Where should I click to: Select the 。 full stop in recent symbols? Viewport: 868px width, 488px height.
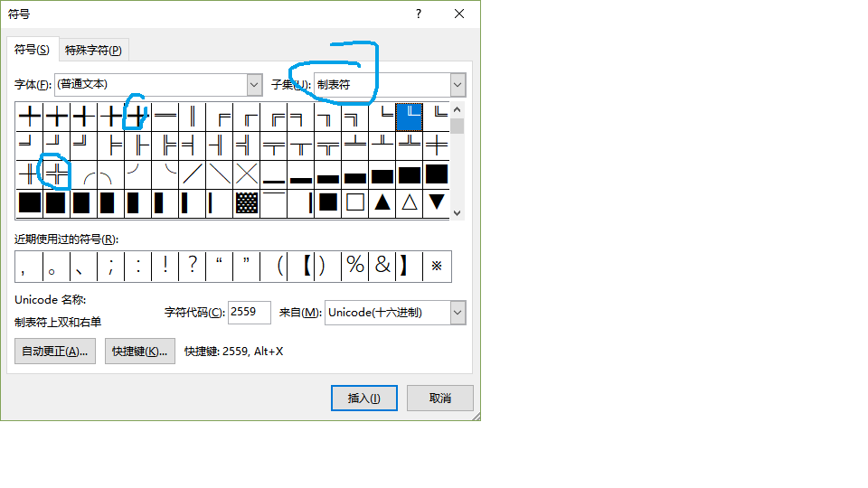click(56, 266)
